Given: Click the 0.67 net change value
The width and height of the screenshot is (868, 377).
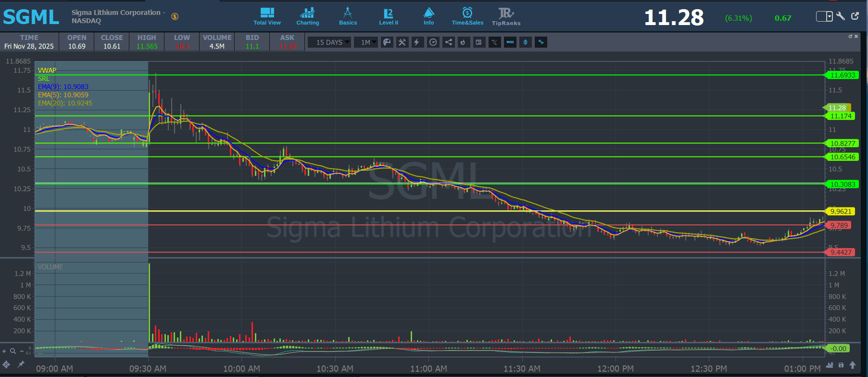Looking at the screenshot, I should pos(783,18).
